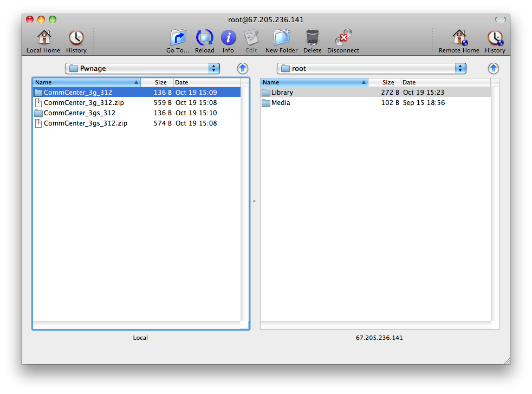The width and height of the screenshot is (532, 394).
Task: Open the Info panel icon
Action: (228, 38)
